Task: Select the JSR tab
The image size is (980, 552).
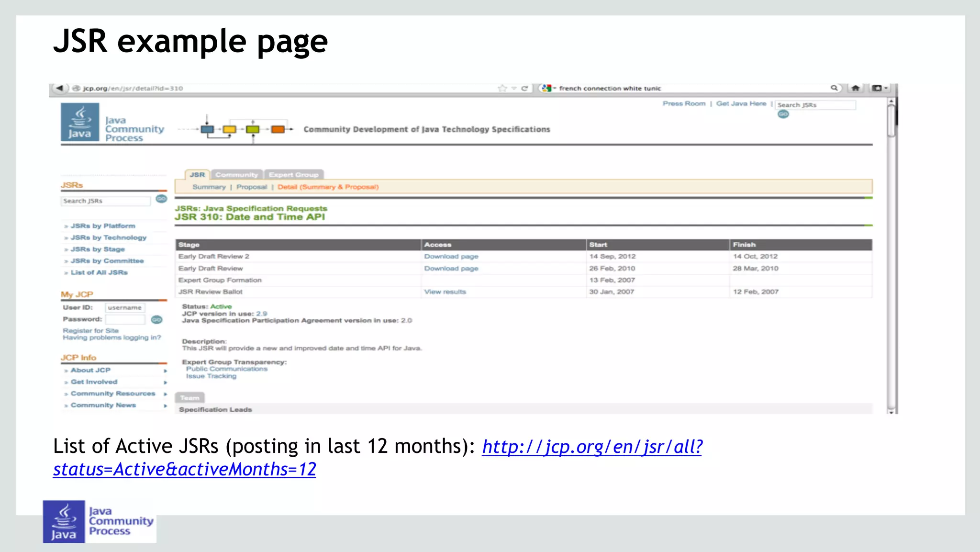Action: tap(197, 174)
